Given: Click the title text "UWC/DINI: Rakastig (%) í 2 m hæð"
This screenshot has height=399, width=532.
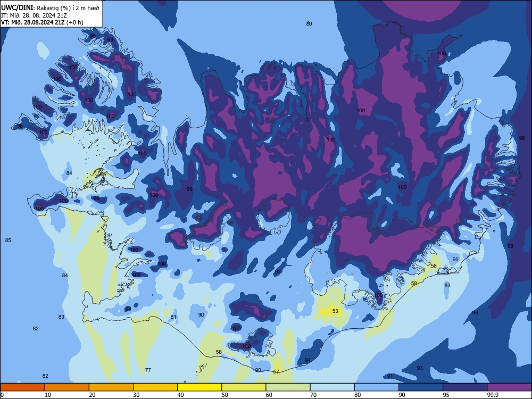Looking at the screenshot, I should click(50, 7).
